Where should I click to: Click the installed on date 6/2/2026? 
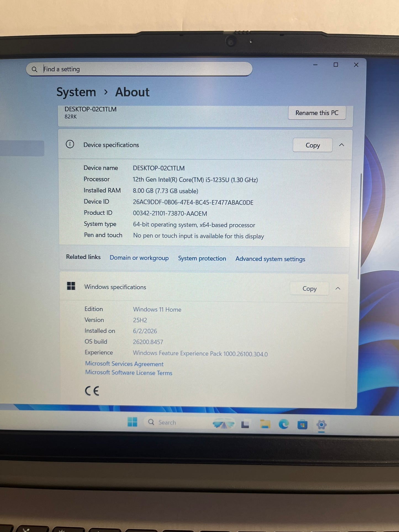pyautogui.click(x=145, y=331)
